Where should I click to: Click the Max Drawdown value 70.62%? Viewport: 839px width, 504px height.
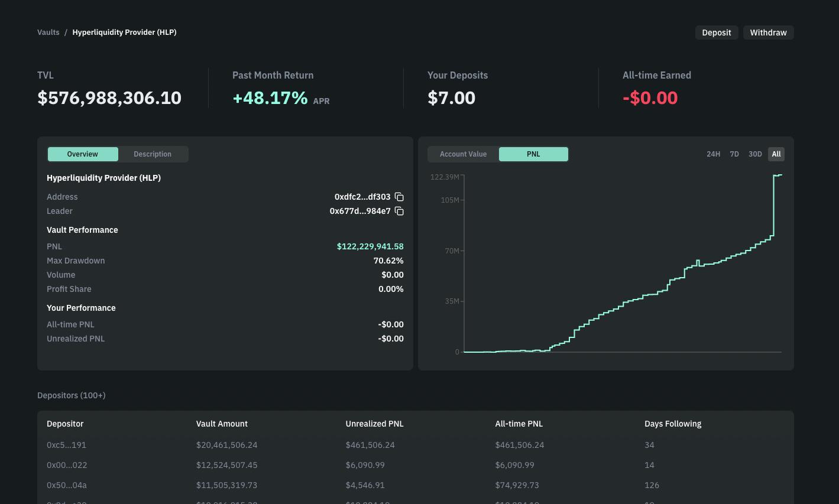(388, 261)
